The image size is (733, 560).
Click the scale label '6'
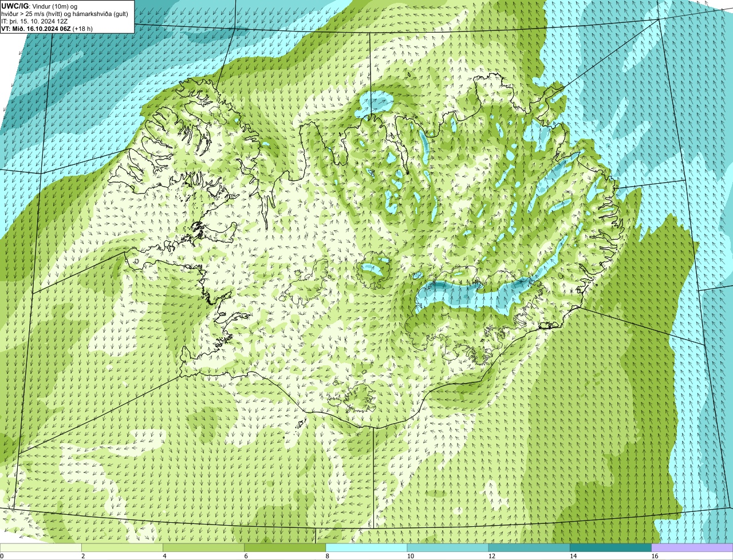[246, 556]
